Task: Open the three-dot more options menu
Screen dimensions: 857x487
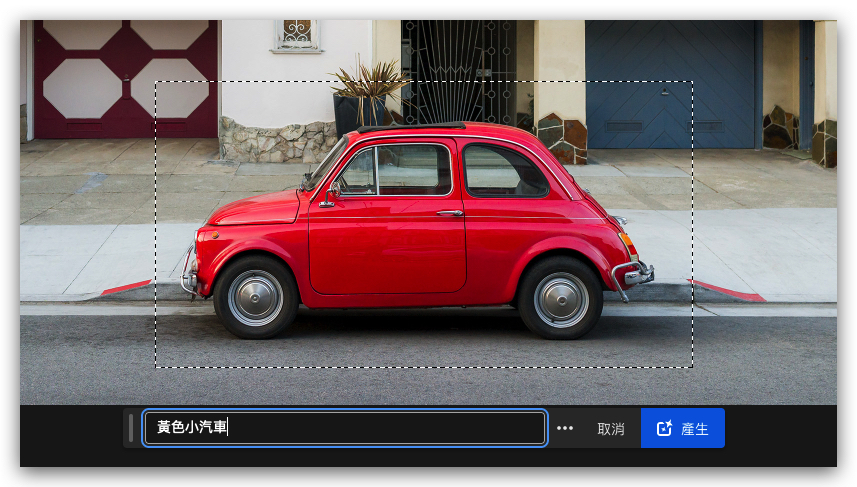Action: 565,428
